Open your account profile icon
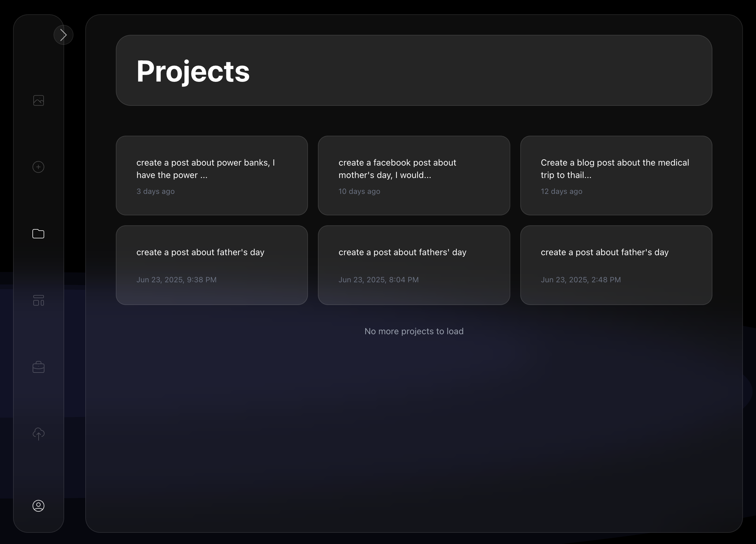Image resolution: width=756 pixels, height=544 pixels. (39, 506)
